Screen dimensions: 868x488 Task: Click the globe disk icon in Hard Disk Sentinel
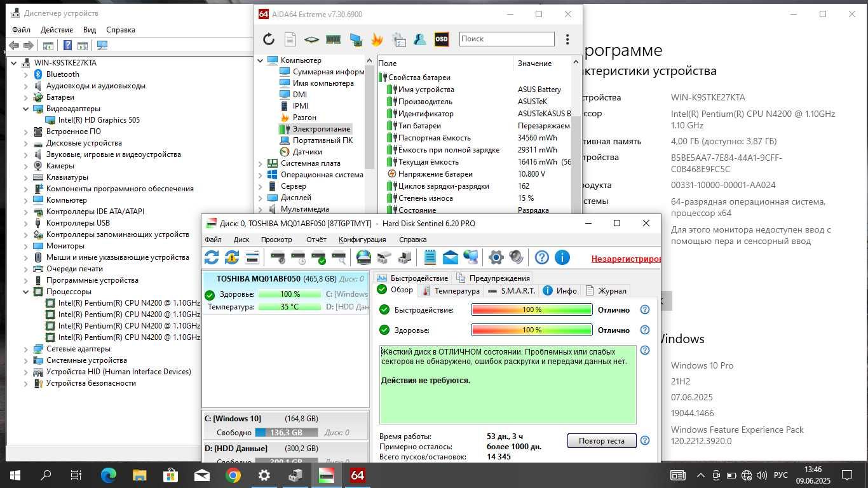click(363, 257)
